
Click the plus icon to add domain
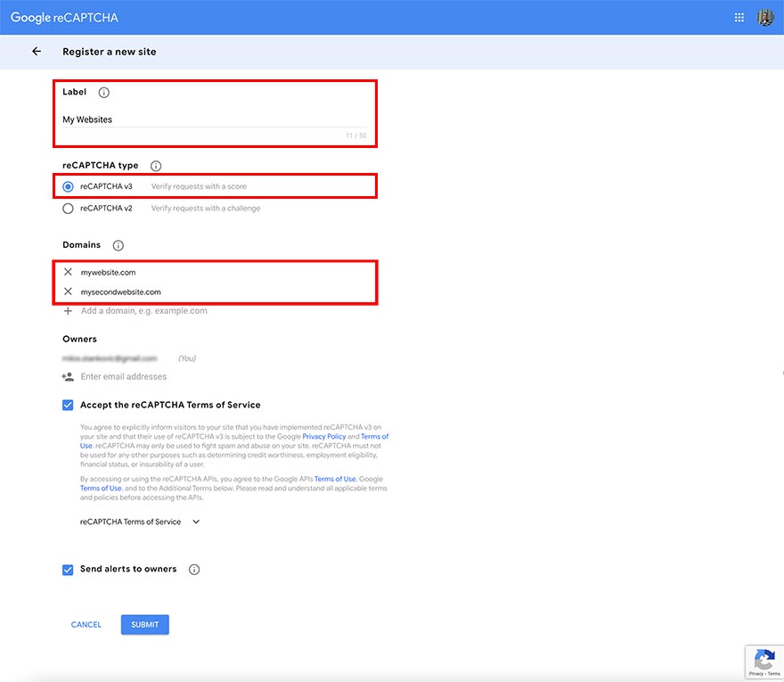click(x=68, y=311)
